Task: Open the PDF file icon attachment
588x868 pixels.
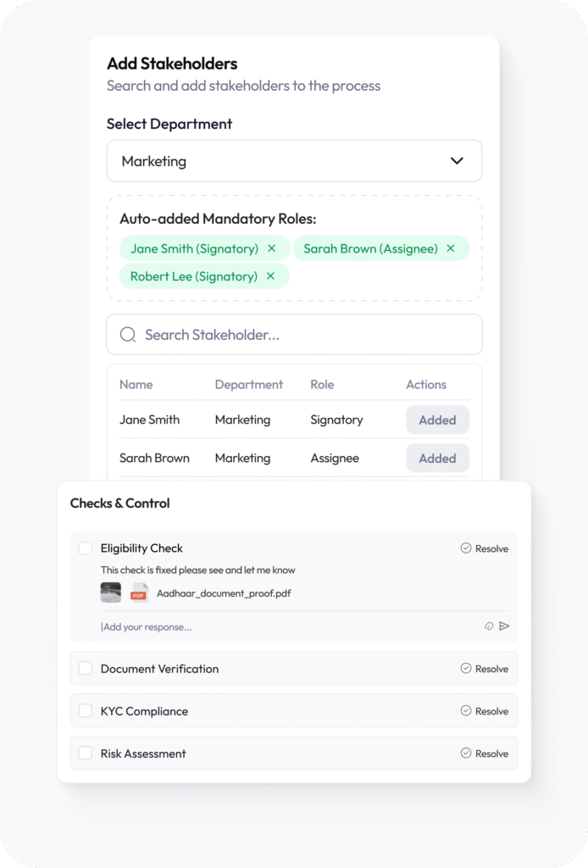Action: coord(139,593)
